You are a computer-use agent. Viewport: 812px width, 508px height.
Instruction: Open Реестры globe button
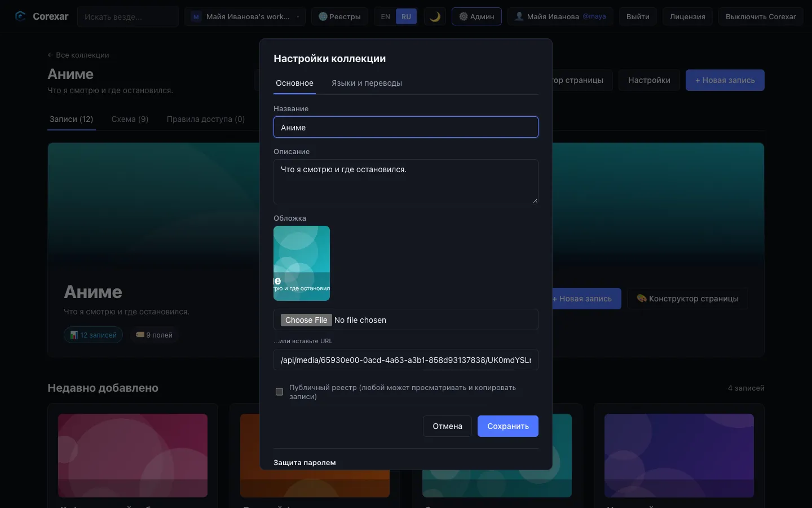click(339, 16)
